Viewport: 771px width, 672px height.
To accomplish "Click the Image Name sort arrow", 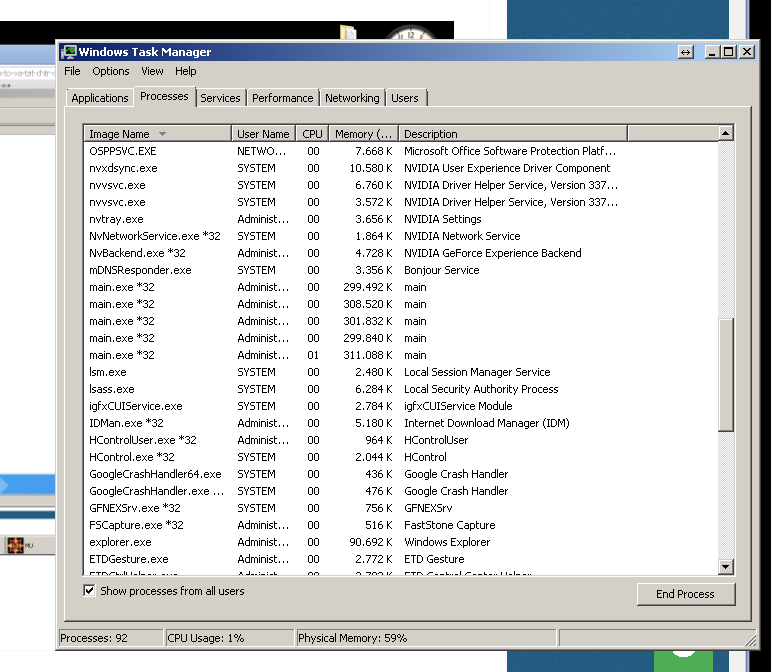I will point(162,134).
